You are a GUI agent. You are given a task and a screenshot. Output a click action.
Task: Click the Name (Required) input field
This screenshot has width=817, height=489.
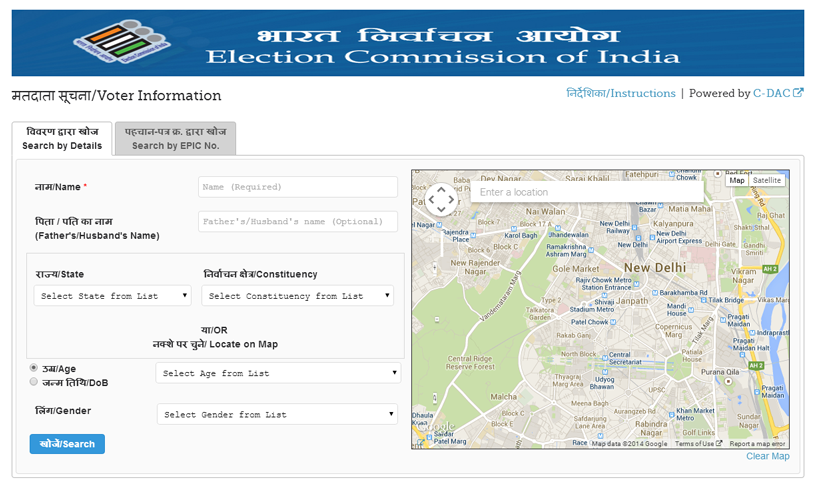297,187
